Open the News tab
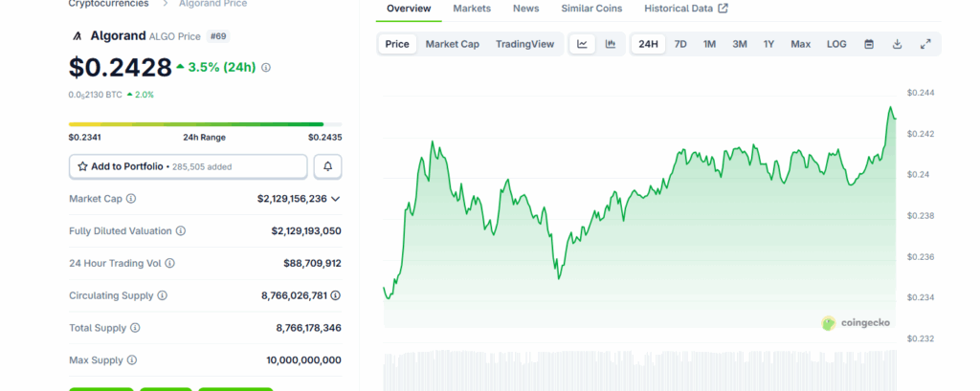The image size is (980, 391). pos(526,9)
